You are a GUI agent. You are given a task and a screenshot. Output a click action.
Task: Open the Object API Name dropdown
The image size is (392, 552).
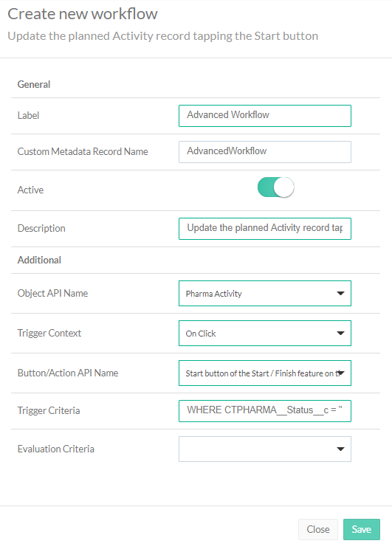[x=265, y=293]
